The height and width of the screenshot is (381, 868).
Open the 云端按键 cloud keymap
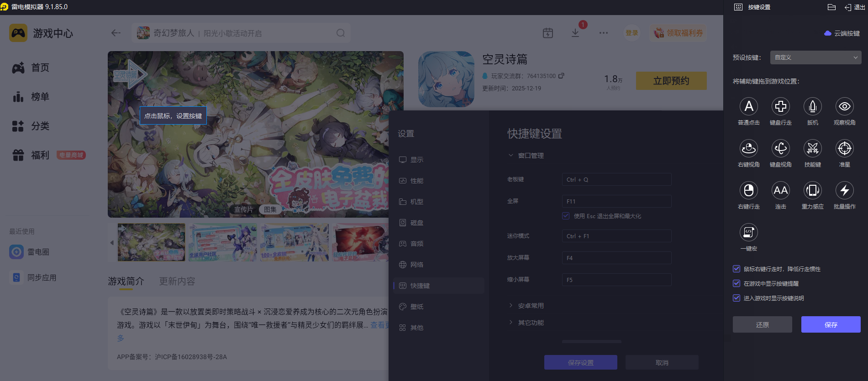842,33
